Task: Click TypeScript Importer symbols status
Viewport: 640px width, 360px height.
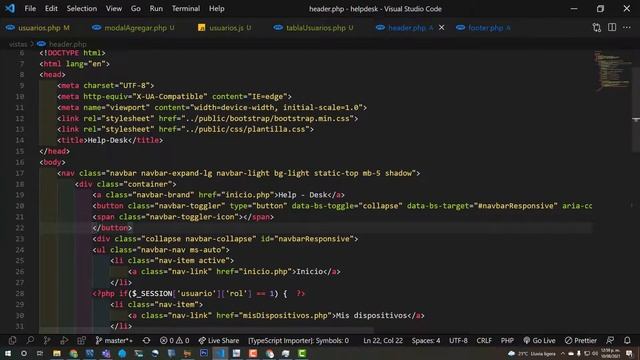Action: click(298, 340)
